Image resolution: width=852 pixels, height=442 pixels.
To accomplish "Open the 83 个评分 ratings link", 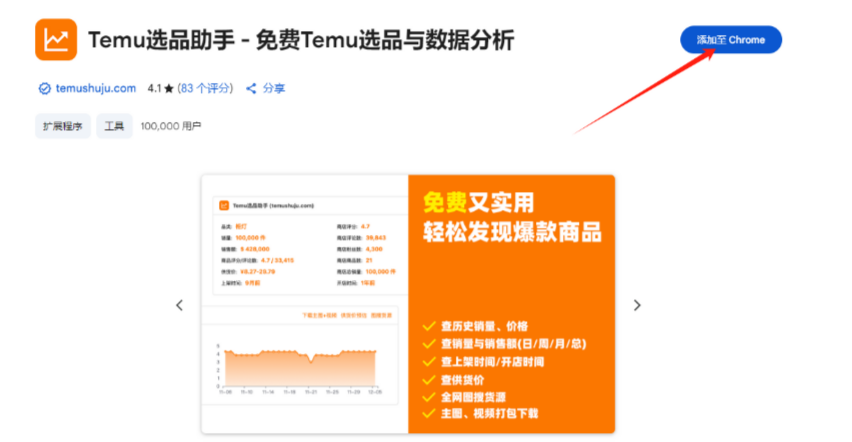I will 205,88.
